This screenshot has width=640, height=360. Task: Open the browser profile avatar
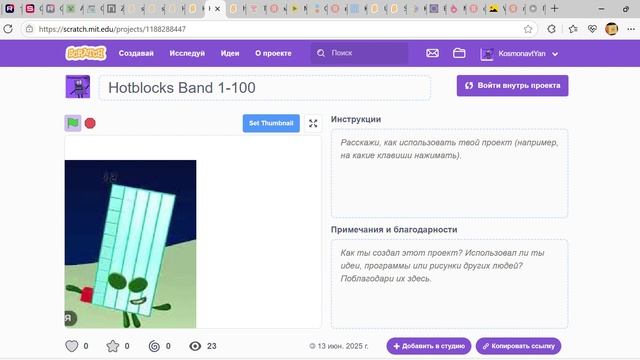pyautogui.click(x=611, y=29)
